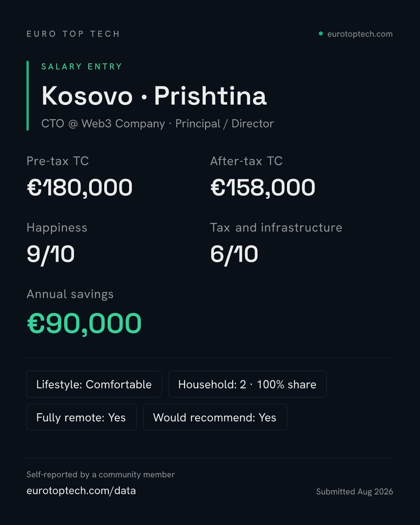Select the Lifestyle: Comfortable tag
420x525 pixels.
point(94,384)
